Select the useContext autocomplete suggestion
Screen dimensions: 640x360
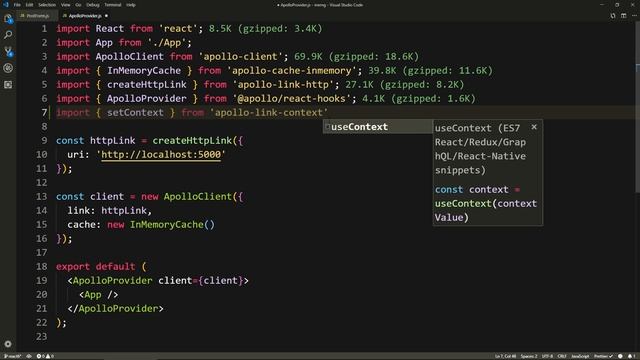(x=378, y=127)
